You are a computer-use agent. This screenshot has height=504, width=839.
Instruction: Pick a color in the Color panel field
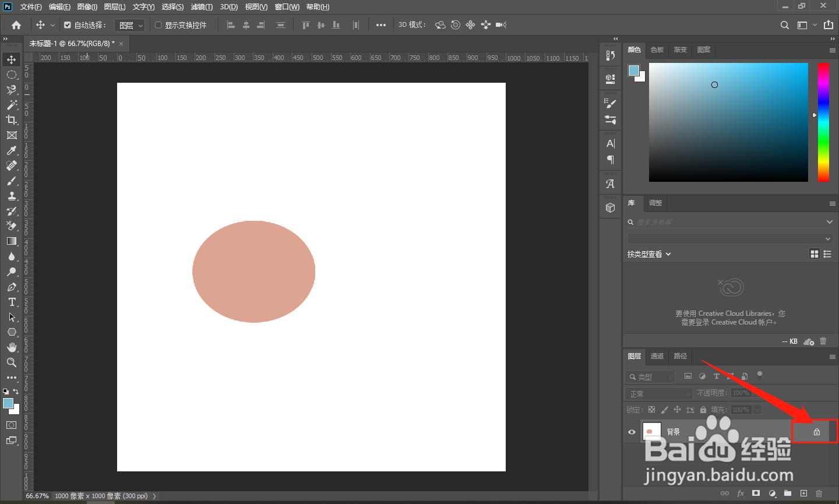click(728, 122)
